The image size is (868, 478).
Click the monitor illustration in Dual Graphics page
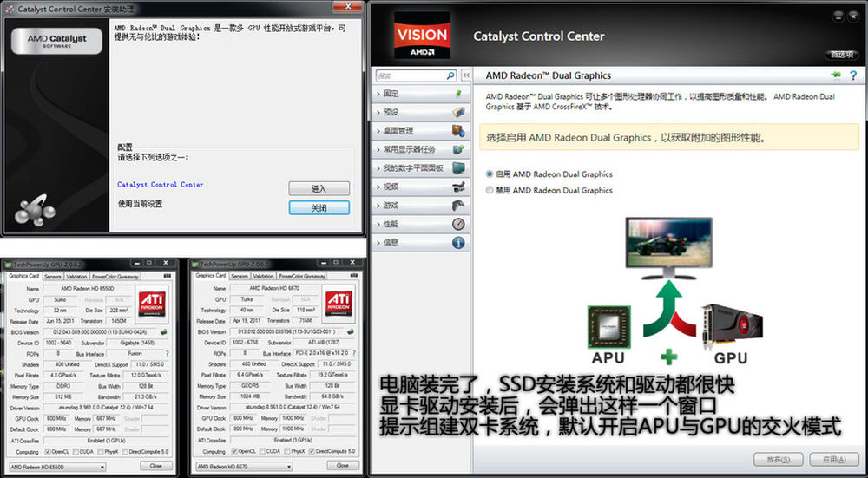tap(668, 248)
